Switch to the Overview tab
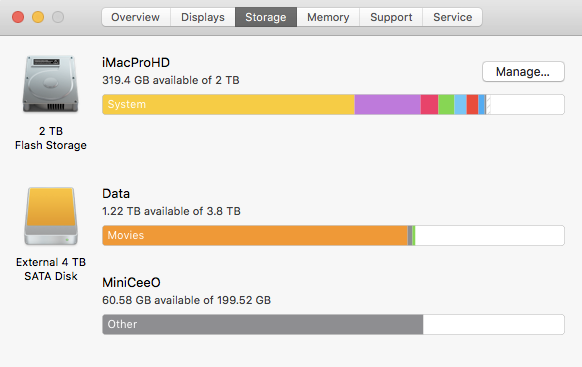The width and height of the screenshot is (582, 367). [136, 17]
